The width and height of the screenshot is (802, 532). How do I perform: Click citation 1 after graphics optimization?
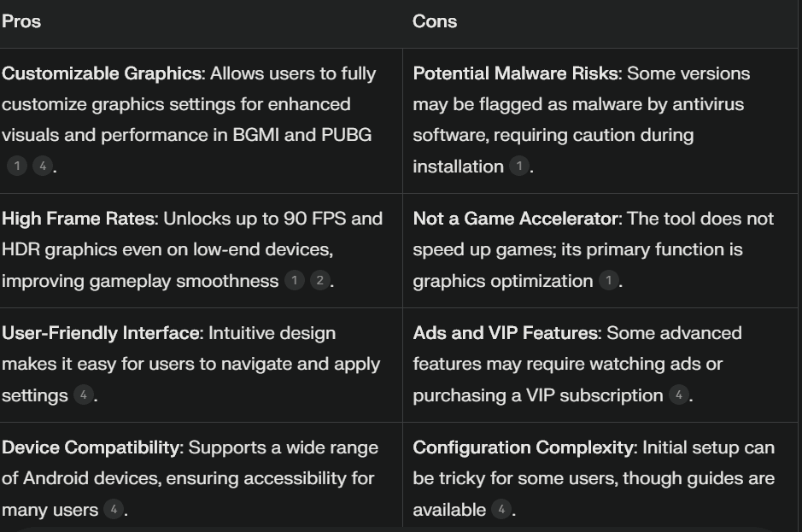pyautogui.click(x=609, y=280)
